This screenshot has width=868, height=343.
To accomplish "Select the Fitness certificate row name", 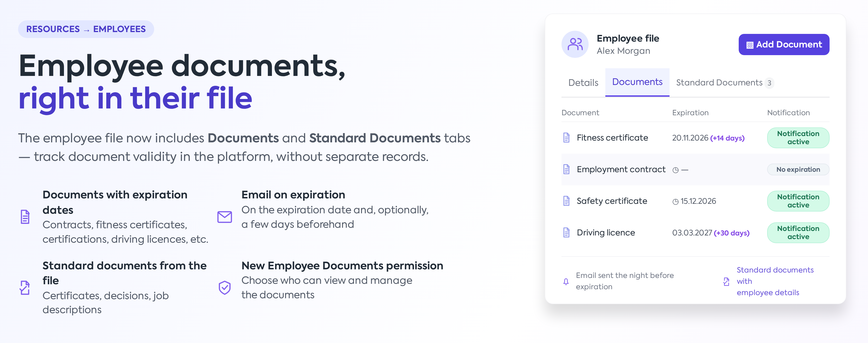I will point(612,137).
